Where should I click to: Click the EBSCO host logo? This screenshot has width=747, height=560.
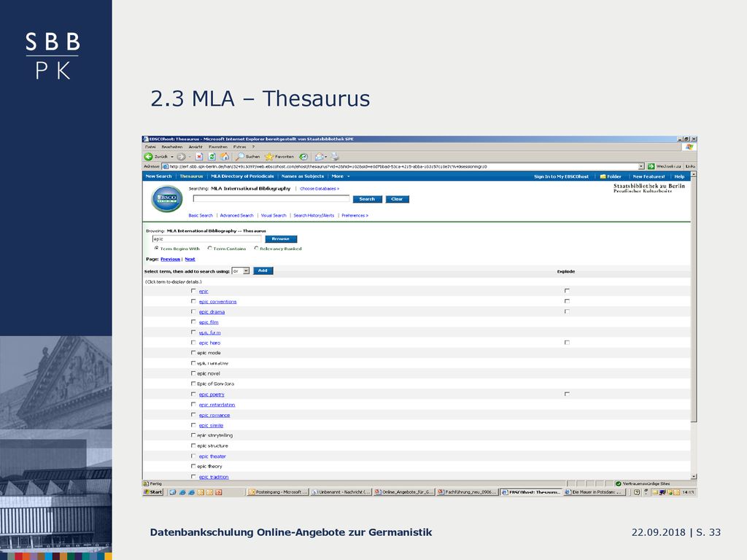click(x=167, y=198)
